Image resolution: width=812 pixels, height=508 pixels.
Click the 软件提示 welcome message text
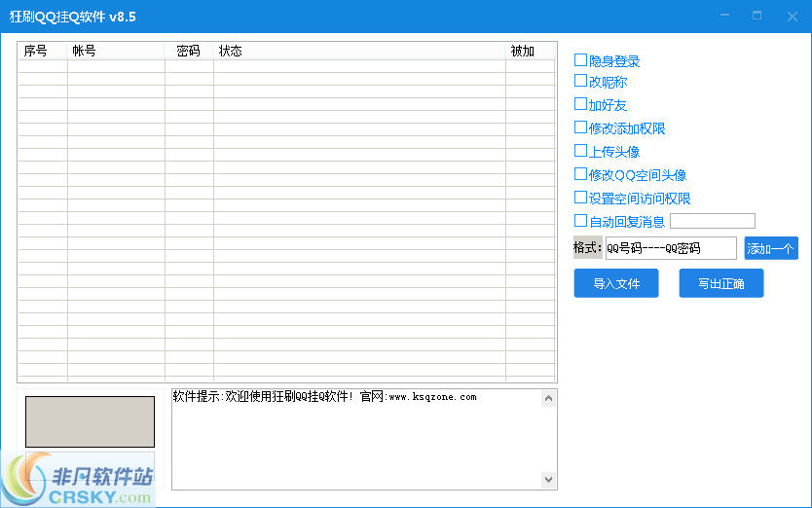tap(324, 397)
